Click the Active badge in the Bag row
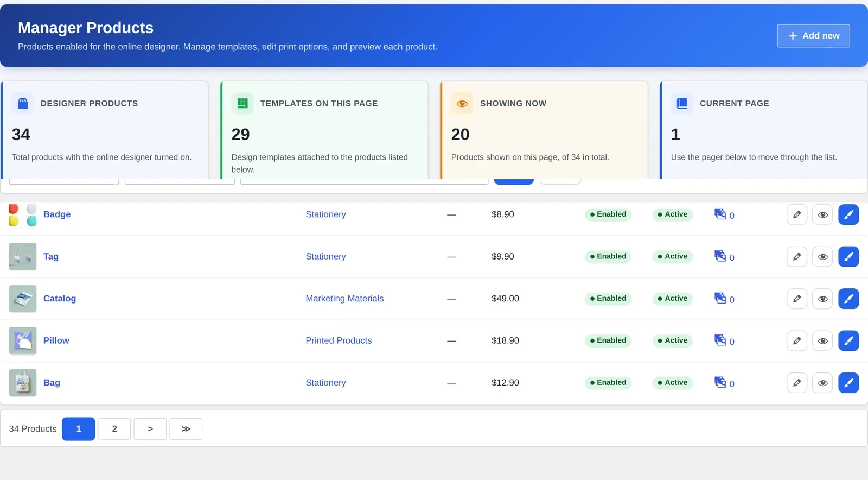 coord(673,382)
